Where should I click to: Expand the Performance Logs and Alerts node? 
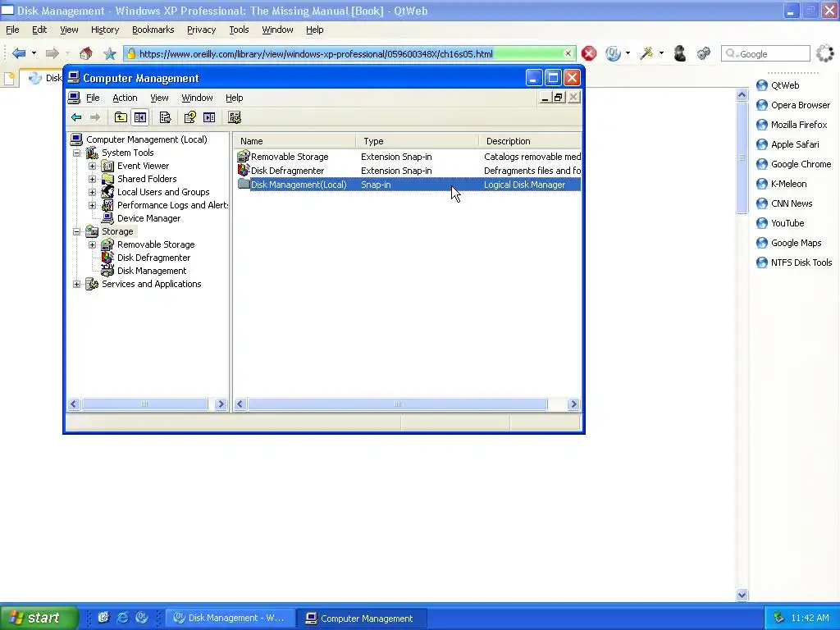click(92, 205)
